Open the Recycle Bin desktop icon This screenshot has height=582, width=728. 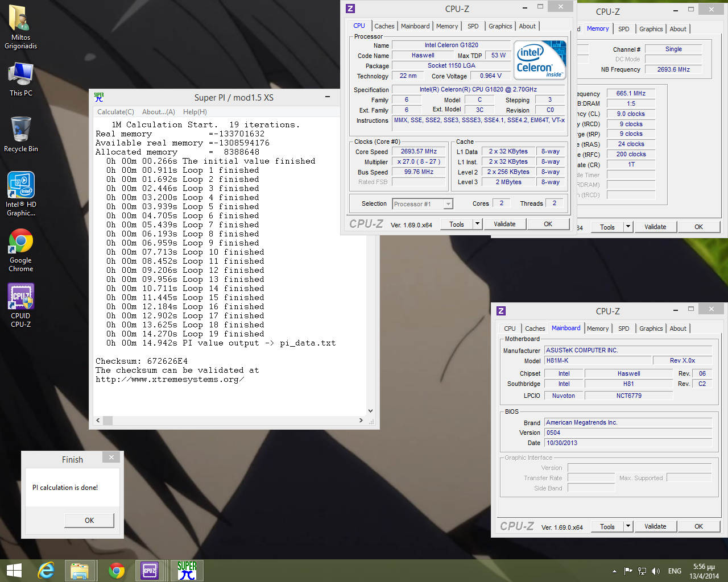(20, 134)
